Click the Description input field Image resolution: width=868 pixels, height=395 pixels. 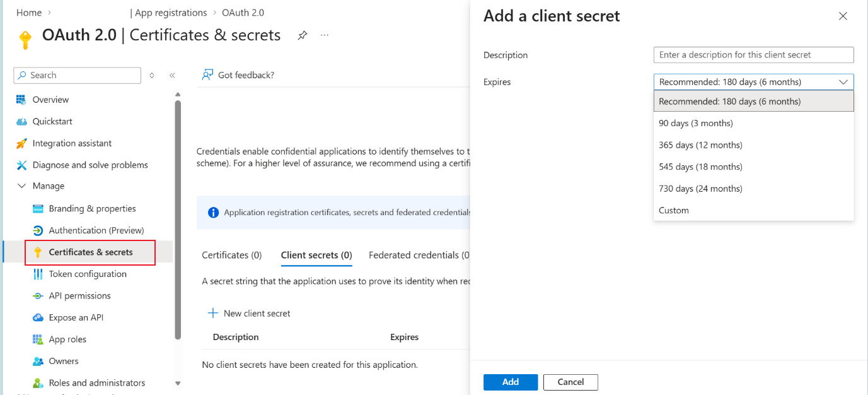(753, 55)
